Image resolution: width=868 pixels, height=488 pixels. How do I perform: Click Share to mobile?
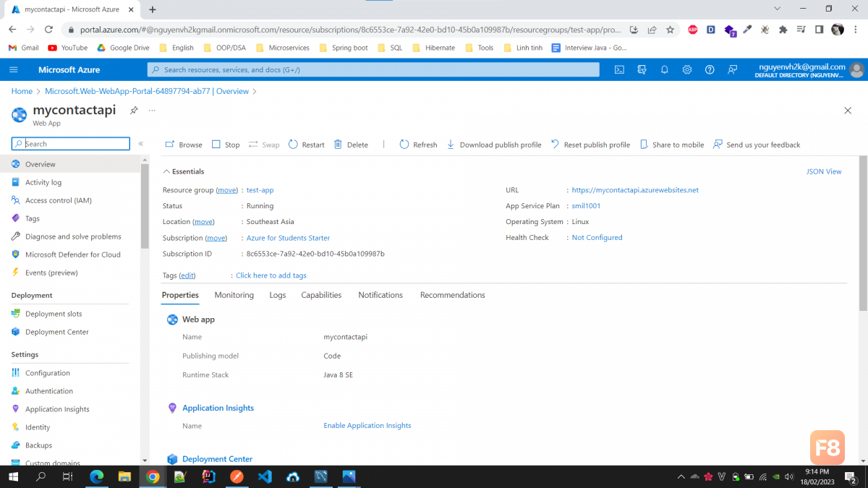pyautogui.click(x=672, y=145)
